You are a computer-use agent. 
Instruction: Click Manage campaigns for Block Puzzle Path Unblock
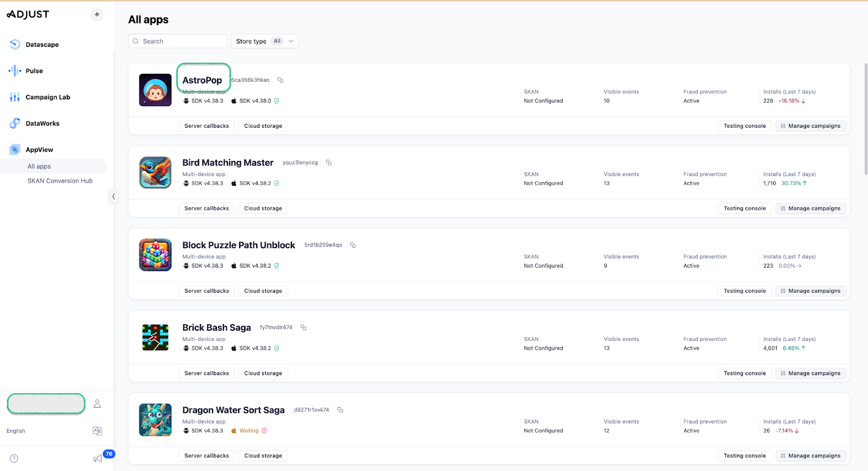coord(811,291)
